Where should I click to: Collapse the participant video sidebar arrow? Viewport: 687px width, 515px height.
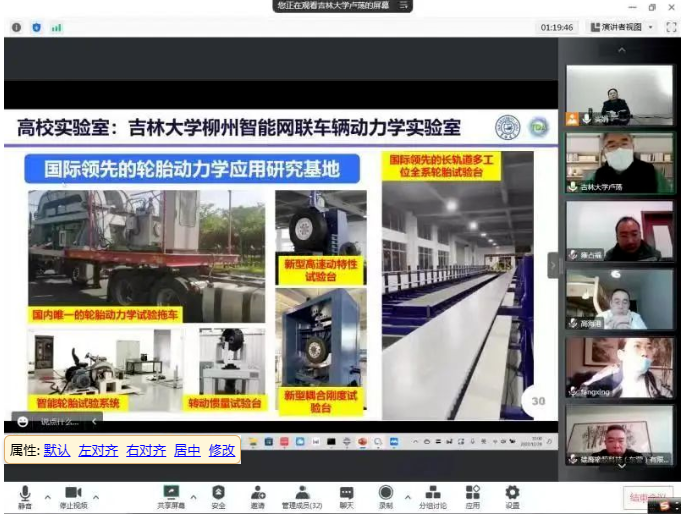coord(553,265)
